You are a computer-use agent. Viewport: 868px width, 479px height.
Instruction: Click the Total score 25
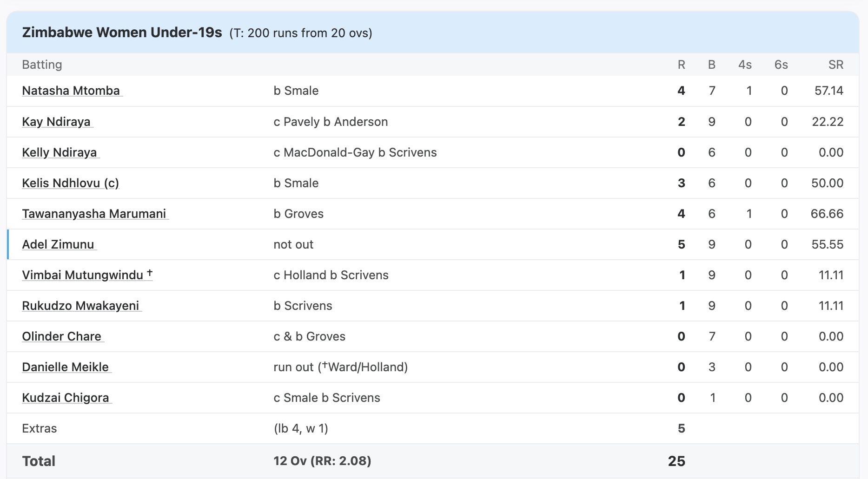tap(676, 461)
